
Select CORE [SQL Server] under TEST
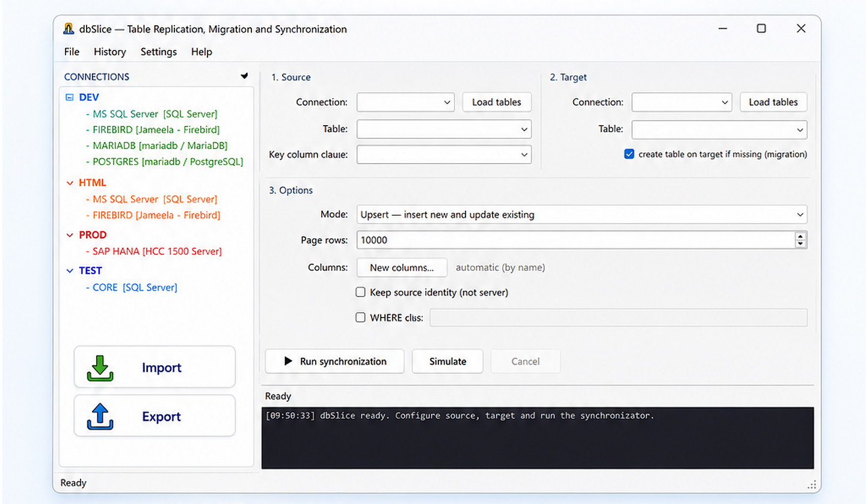coord(132,287)
